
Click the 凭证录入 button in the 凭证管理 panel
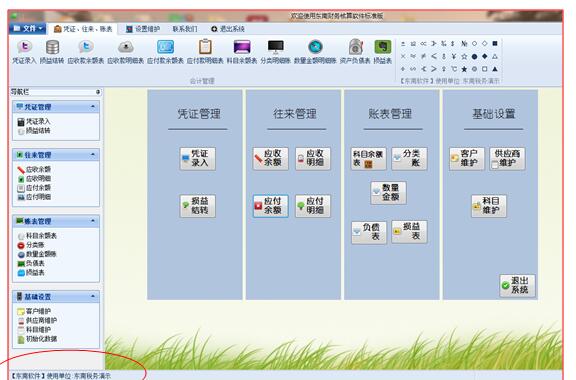pos(198,158)
